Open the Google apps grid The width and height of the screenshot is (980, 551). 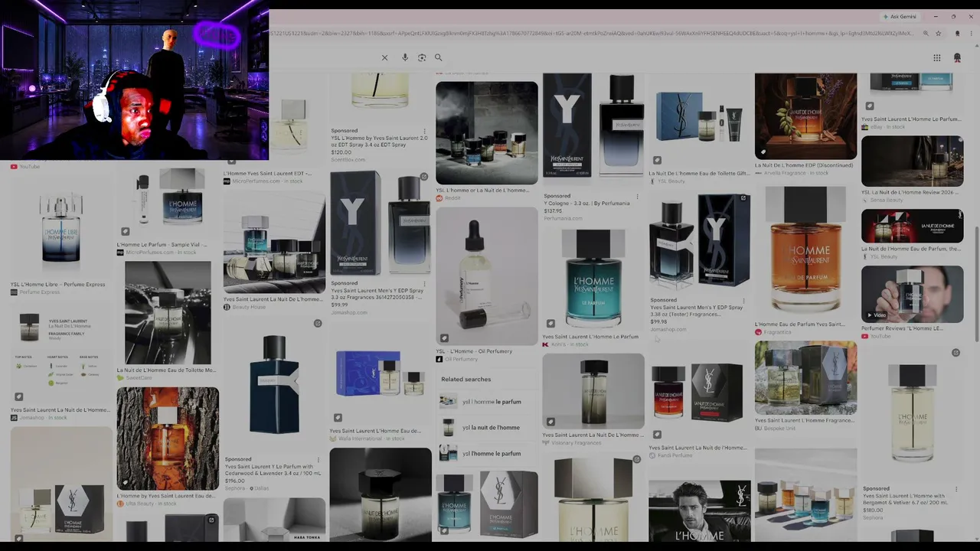pos(936,57)
